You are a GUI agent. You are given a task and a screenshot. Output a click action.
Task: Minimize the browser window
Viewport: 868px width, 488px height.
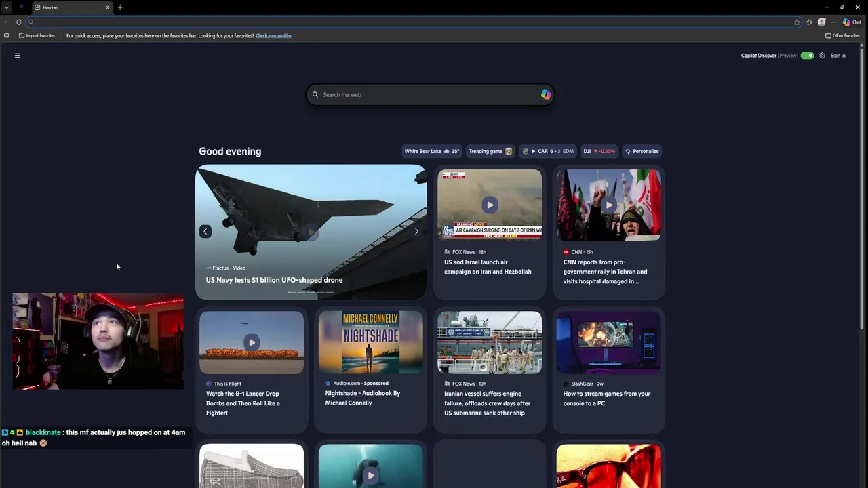827,7
